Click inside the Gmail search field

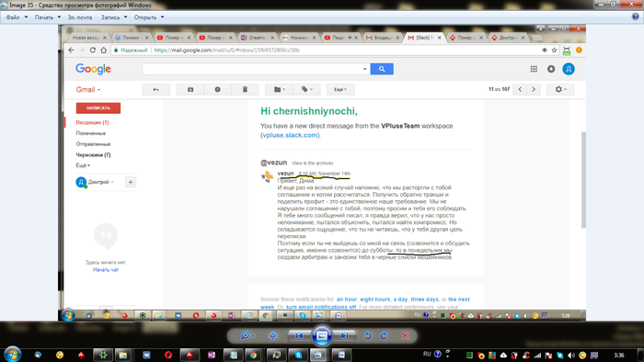(x=251, y=69)
